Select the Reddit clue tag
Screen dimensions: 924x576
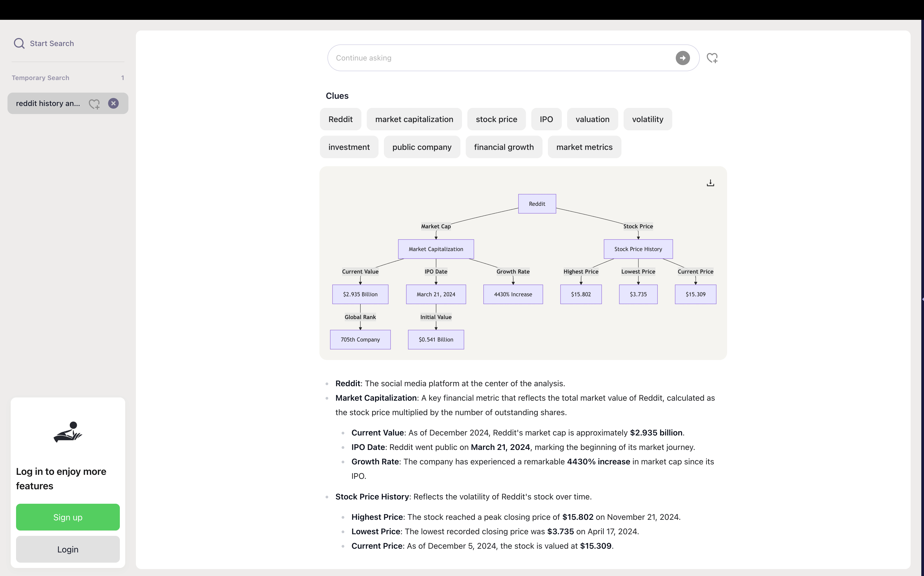[340, 119]
